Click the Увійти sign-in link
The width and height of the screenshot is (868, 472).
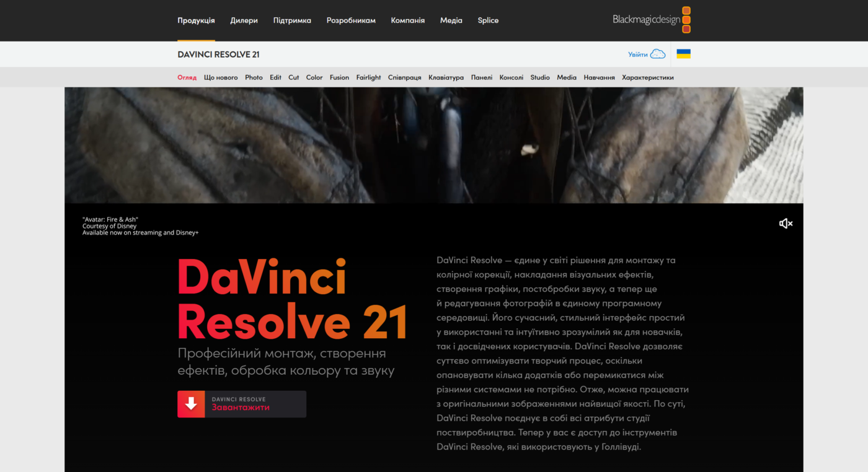click(x=637, y=55)
